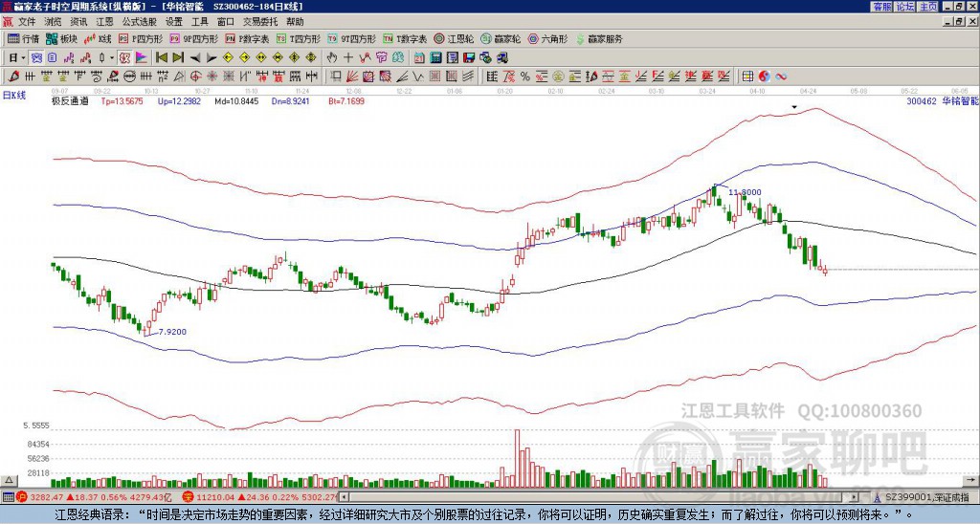Open the calculator icon
This screenshot has width=980, height=524.
click(x=436, y=58)
